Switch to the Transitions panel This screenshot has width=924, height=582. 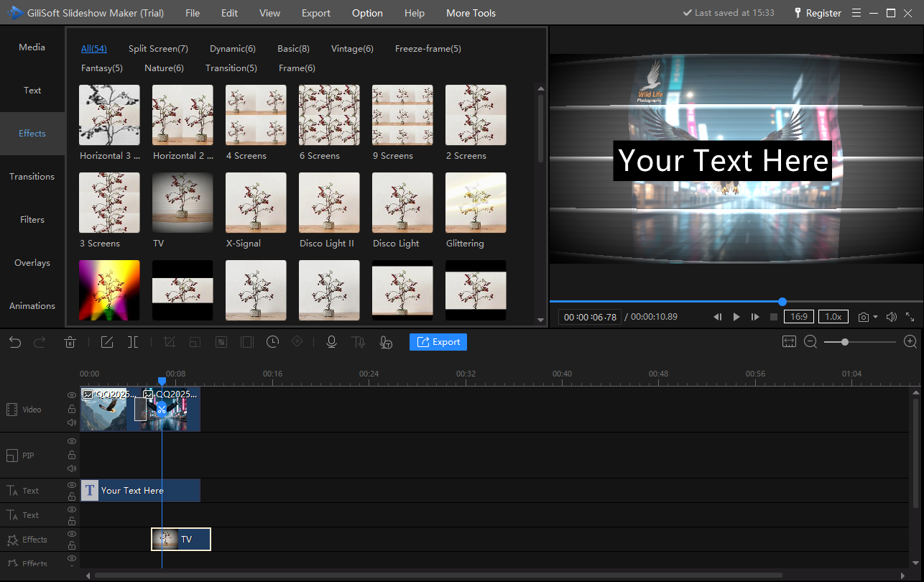tap(32, 177)
